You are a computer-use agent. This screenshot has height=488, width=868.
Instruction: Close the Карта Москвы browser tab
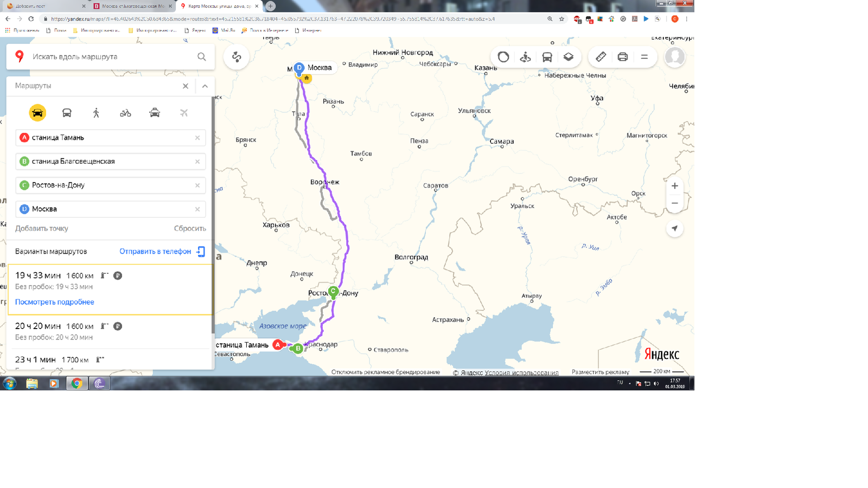(x=257, y=6)
